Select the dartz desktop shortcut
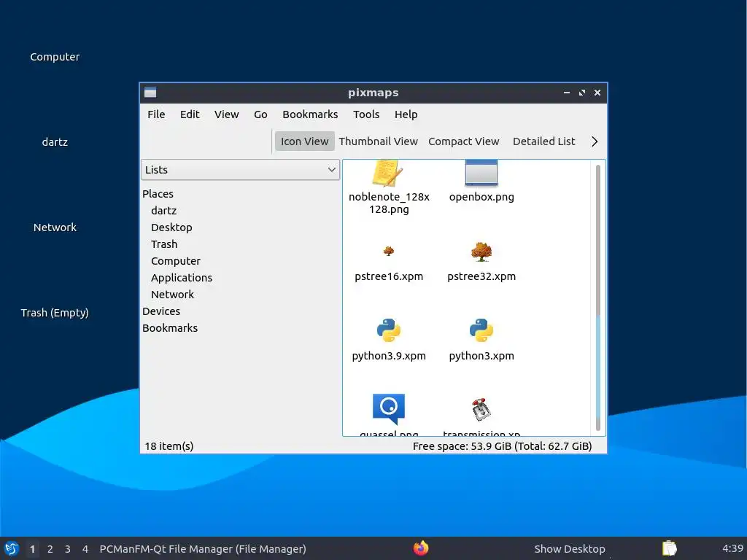Image resolution: width=747 pixels, height=560 pixels. [55, 142]
